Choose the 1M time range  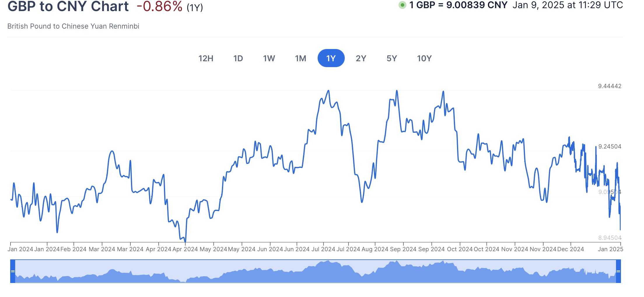coord(300,58)
